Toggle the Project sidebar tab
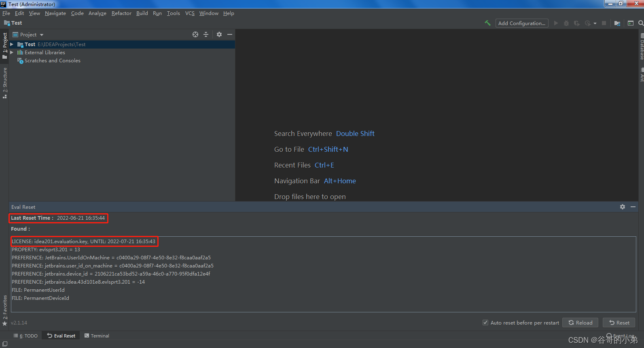Image resolution: width=644 pixels, height=348 pixels. pos(4,46)
